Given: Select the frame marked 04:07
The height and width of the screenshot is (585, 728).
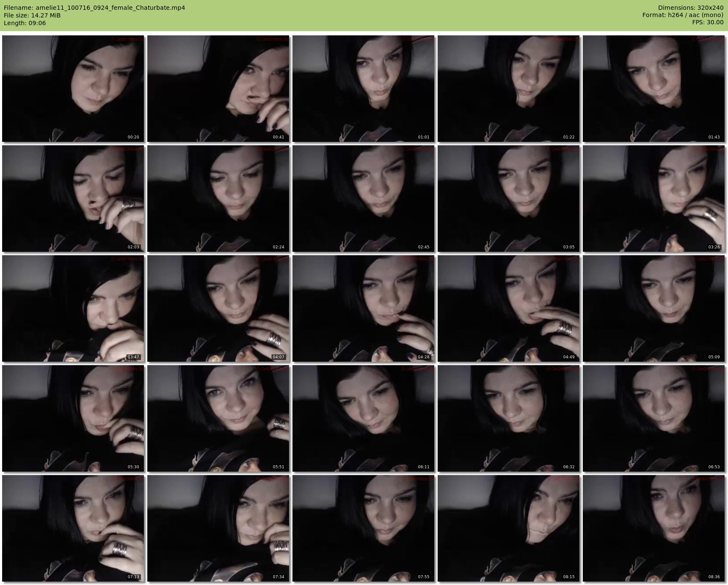Looking at the screenshot, I should click(x=218, y=308).
